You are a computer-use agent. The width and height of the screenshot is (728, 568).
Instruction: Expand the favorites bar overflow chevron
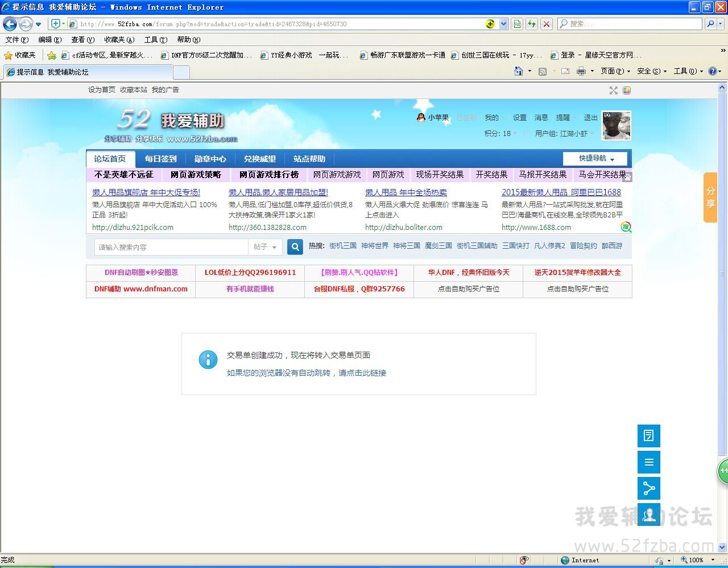pos(723,51)
